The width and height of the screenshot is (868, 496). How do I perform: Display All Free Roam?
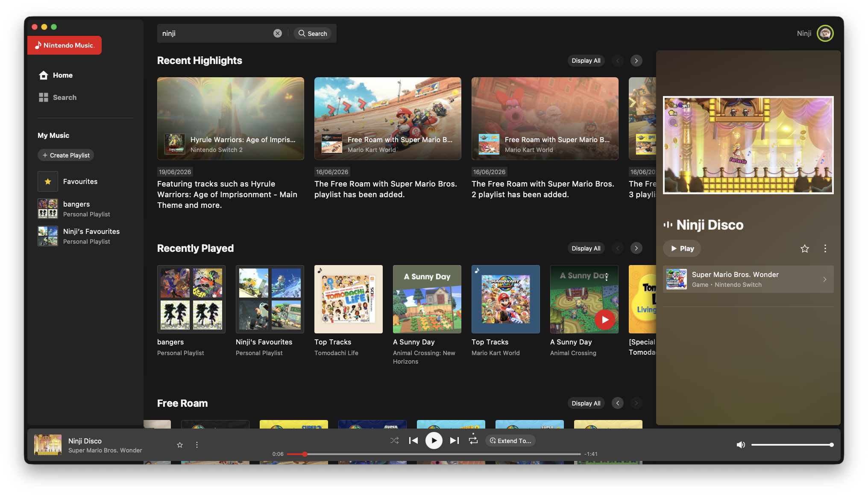coord(586,403)
